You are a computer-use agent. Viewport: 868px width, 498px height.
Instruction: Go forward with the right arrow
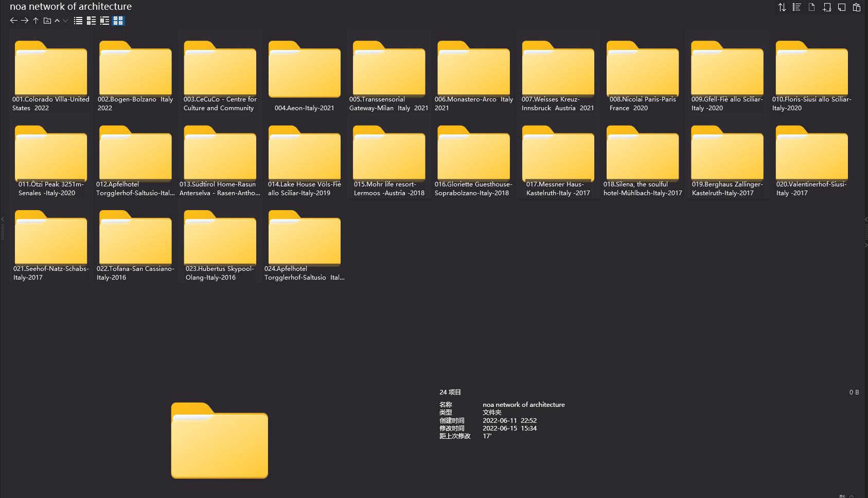click(25, 21)
